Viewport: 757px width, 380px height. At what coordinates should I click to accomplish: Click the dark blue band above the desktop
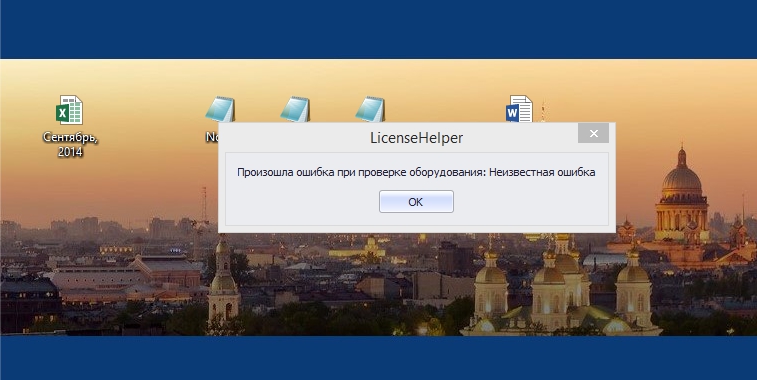(x=378, y=29)
